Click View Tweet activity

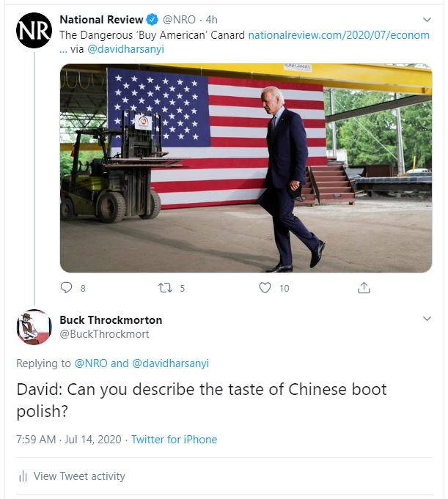click(79, 476)
